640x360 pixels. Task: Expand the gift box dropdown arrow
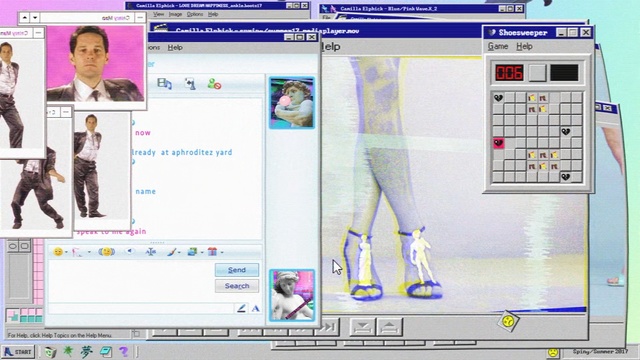222,252
